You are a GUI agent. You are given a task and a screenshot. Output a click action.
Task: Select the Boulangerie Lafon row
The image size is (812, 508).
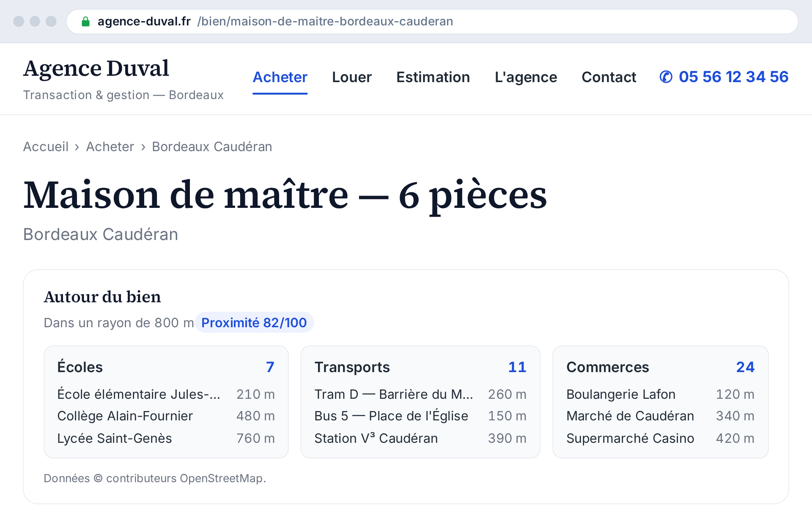(661, 394)
